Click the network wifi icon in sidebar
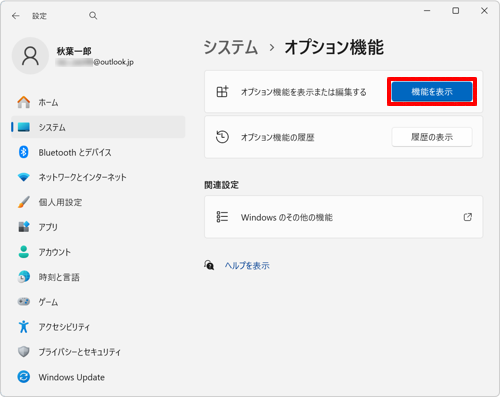Image resolution: width=500 pixels, height=397 pixels. (24, 177)
